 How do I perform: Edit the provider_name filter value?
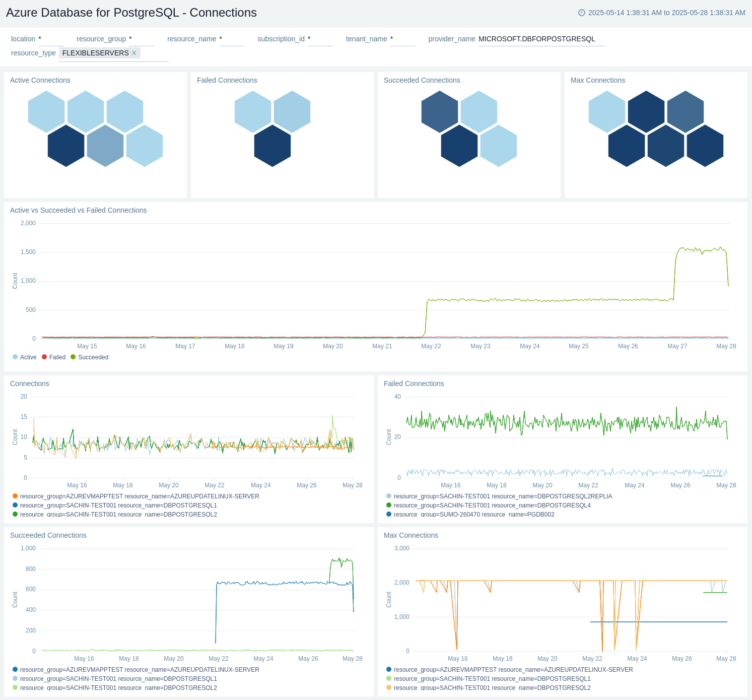tap(542, 39)
